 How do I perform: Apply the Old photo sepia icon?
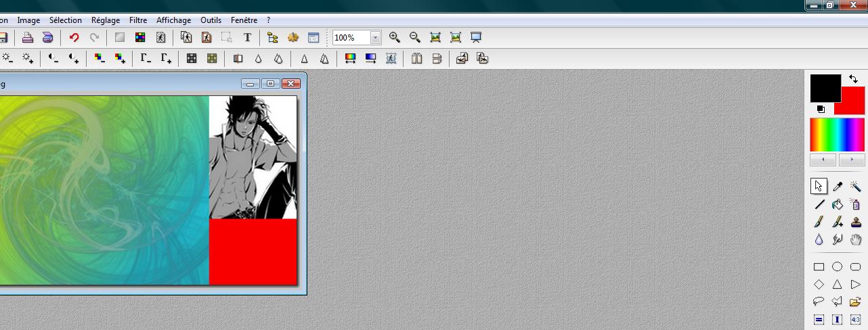212,58
